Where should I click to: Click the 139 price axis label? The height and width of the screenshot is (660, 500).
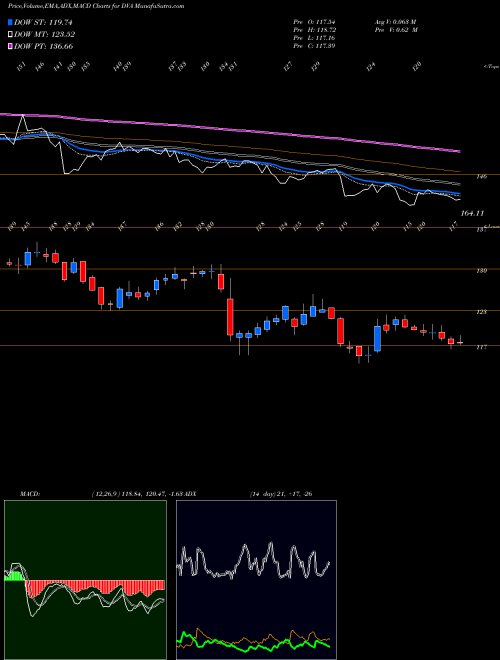[x=481, y=271]
